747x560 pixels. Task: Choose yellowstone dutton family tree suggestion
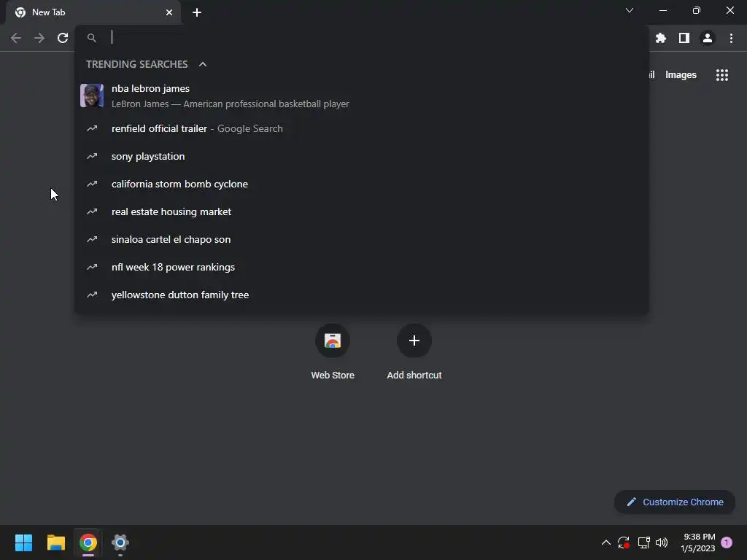(x=362, y=295)
